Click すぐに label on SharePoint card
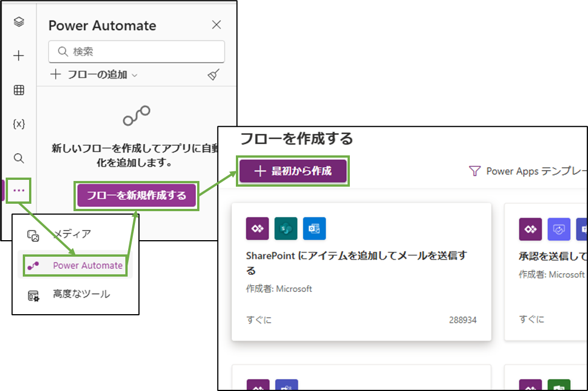This screenshot has width=588, height=391. point(259,320)
